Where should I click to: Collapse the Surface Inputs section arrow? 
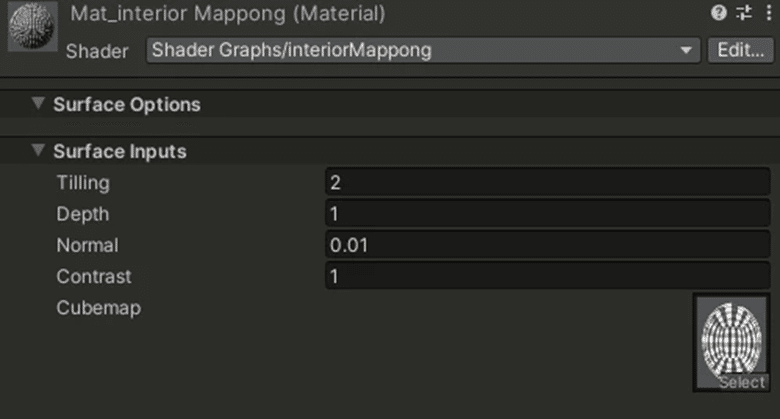tap(38, 150)
